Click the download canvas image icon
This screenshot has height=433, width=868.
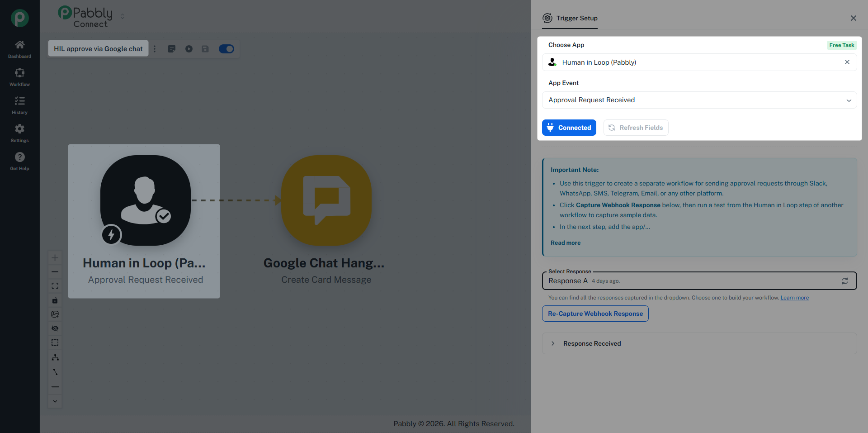(x=55, y=314)
